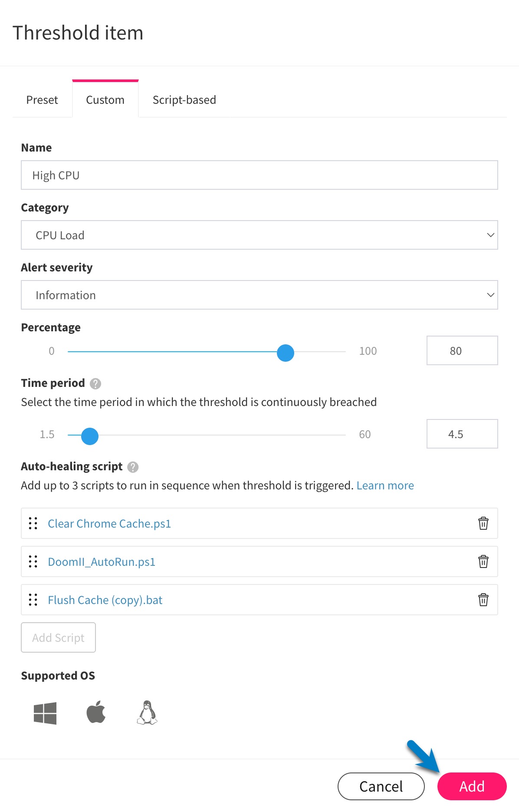Screen dimensions: 519x812
Task: Cancel the threshold item dialog
Action: pos(381,786)
